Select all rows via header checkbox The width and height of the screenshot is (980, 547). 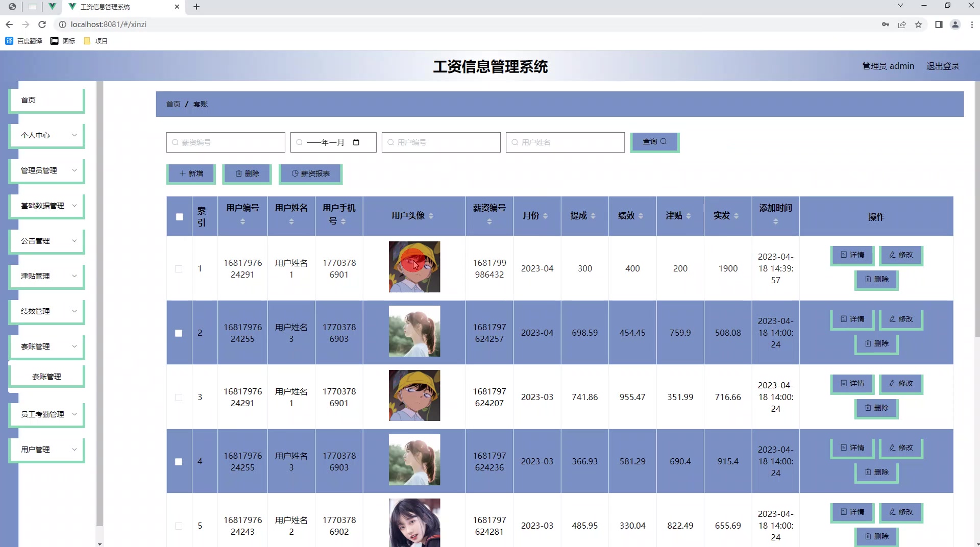[x=179, y=217]
